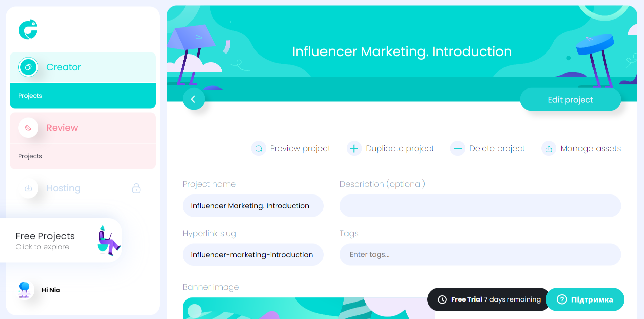The width and height of the screenshot is (644, 319).
Task: Click the Duplicate project plus icon
Action: [354, 148]
